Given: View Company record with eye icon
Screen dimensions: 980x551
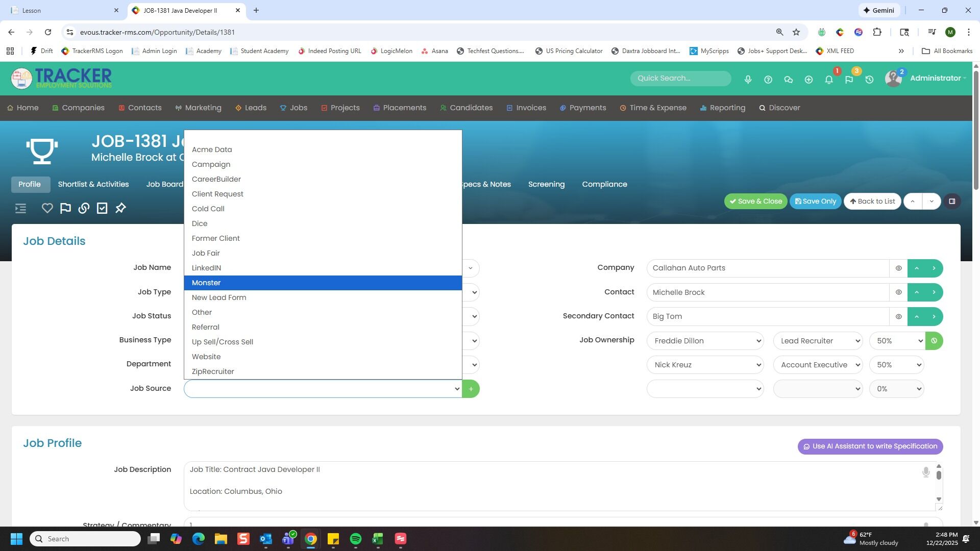Looking at the screenshot, I should 898,268.
